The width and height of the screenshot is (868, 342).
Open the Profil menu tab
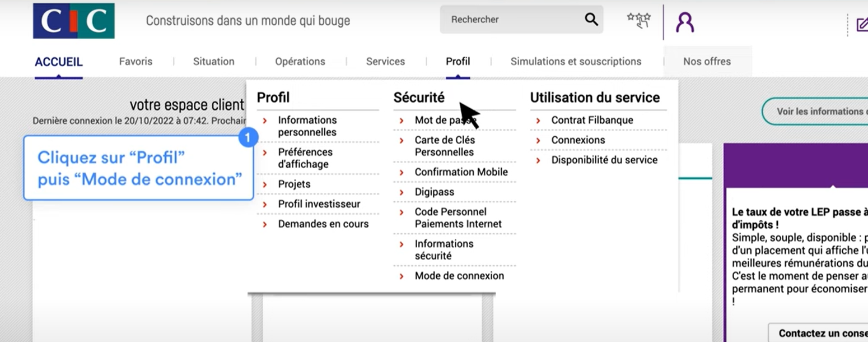[x=458, y=62]
